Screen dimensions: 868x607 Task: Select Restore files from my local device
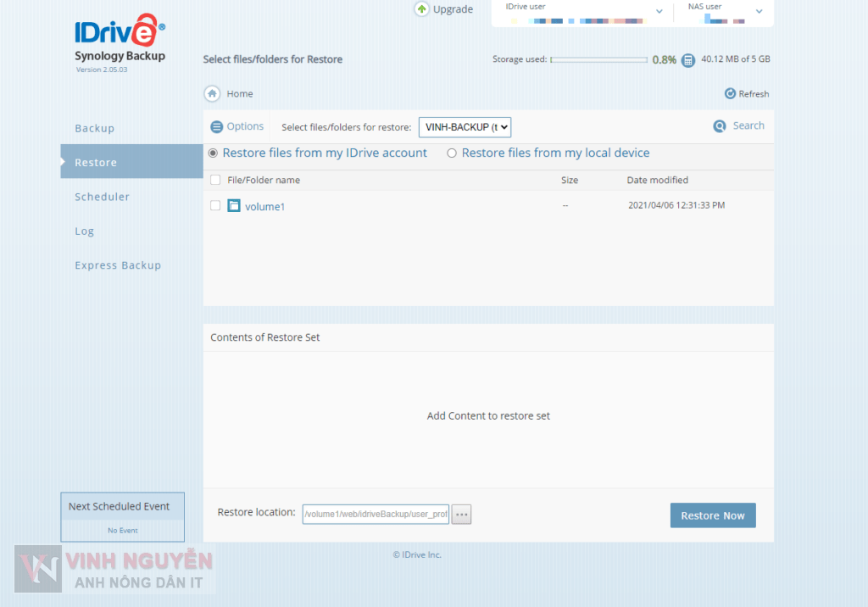pos(452,153)
